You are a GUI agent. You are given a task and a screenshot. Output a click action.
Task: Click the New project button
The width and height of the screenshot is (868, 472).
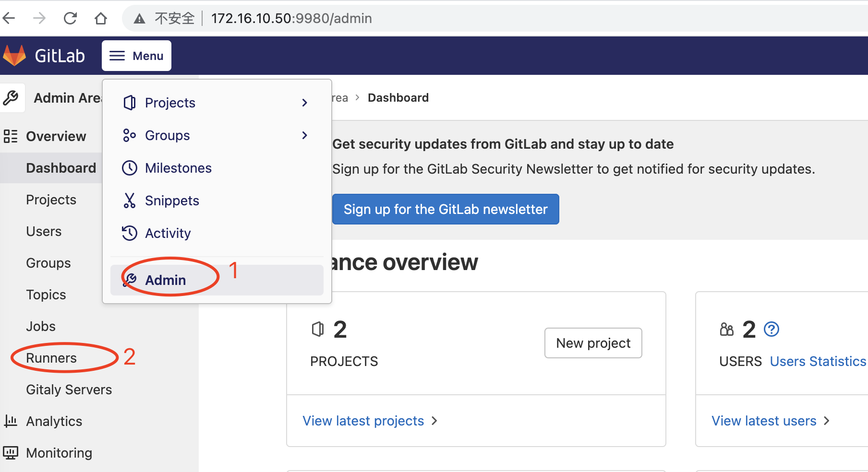click(x=593, y=342)
